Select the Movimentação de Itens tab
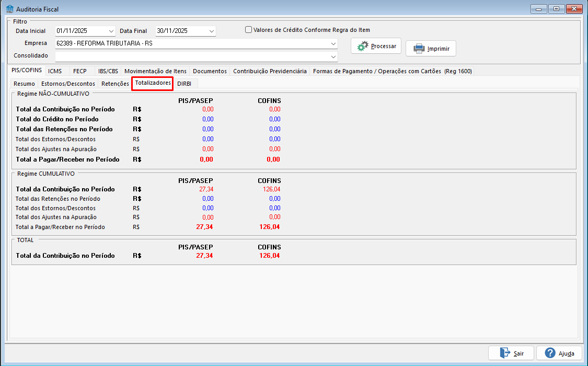The width and height of the screenshot is (588, 366). point(155,71)
